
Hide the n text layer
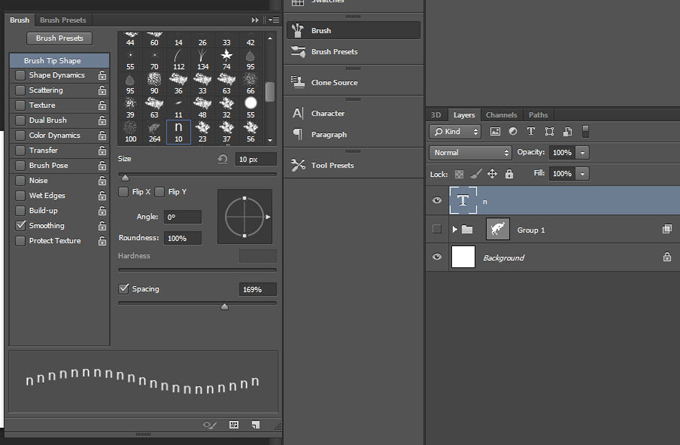coord(437,200)
